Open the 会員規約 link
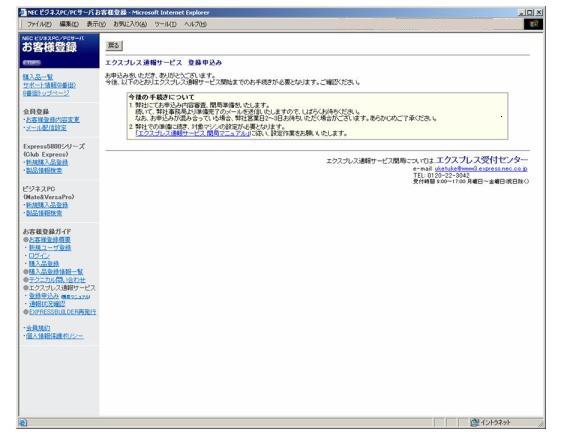576x432 pixels. pos(38,328)
